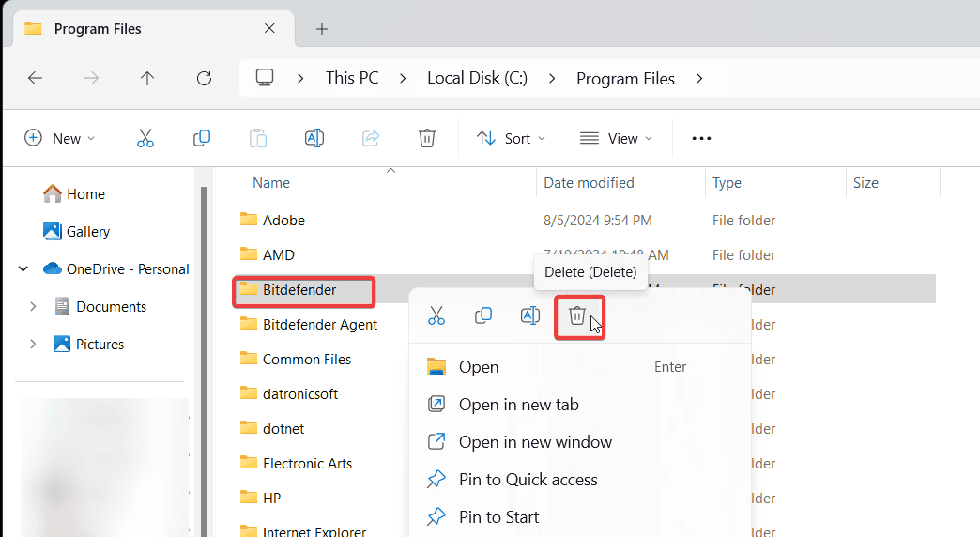Select Pictures in navigation pane
Viewport: 980px width, 537px height.
[x=89, y=344]
